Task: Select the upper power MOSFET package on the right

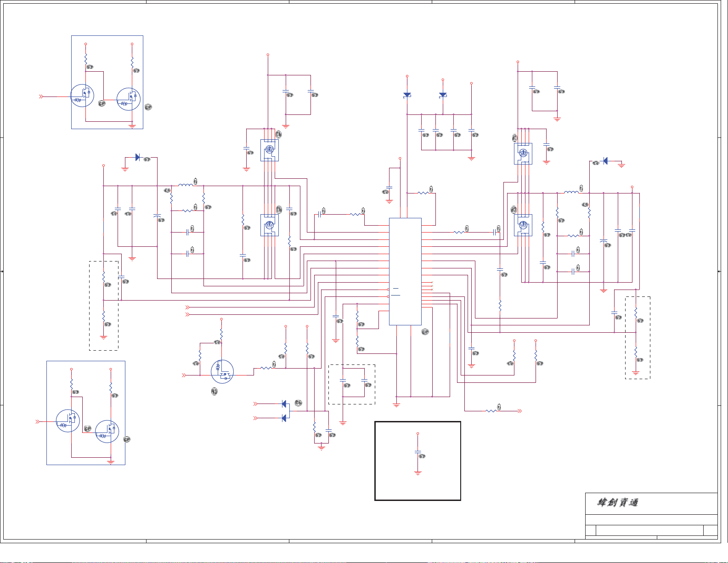Action: click(x=523, y=154)
